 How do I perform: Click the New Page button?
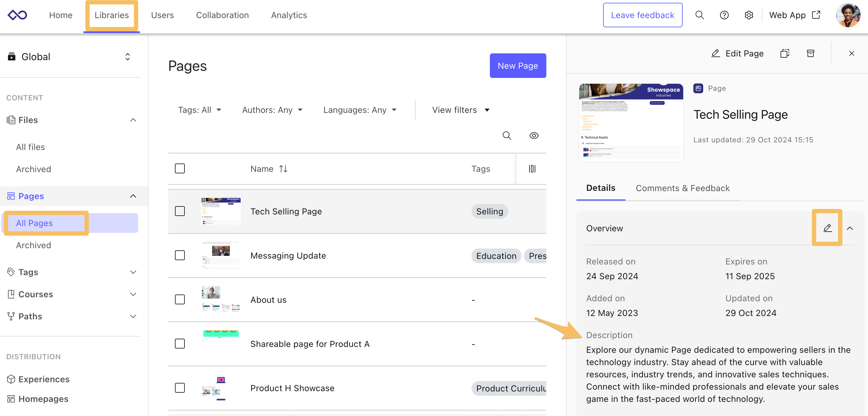pyautogui.click(x=518, y=66)
